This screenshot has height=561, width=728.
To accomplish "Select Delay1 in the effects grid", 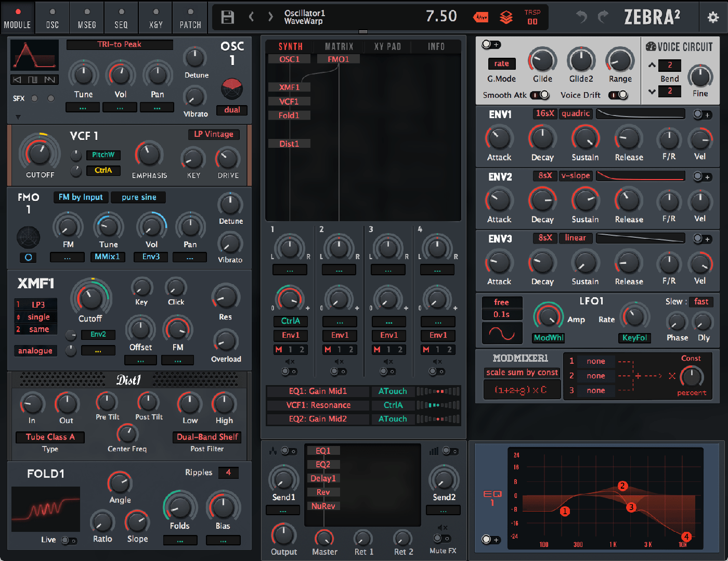I will click(323, 478).
